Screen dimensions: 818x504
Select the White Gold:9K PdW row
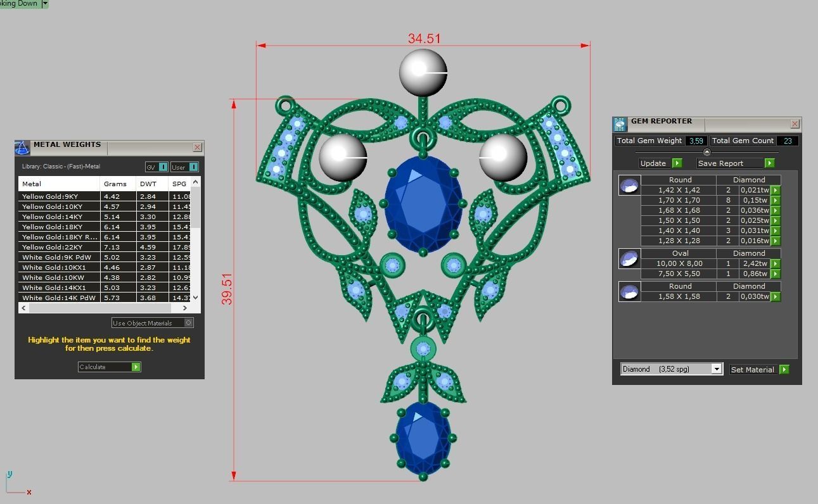[x=105, y=257]
